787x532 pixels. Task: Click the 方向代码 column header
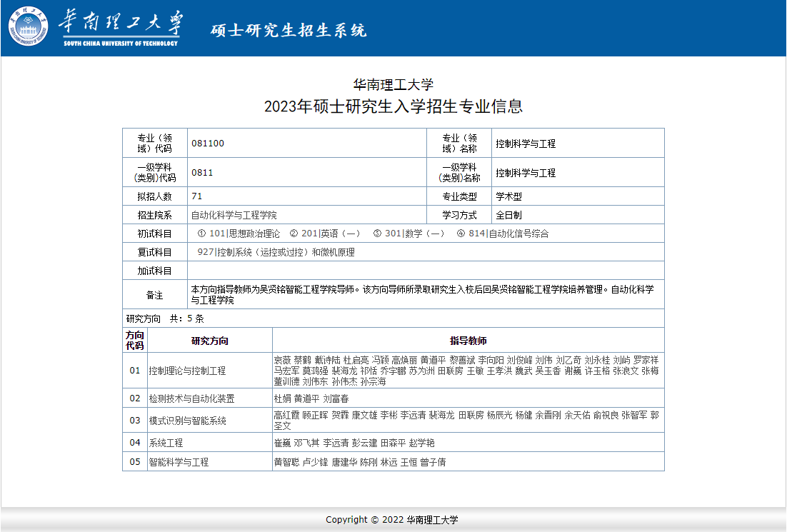(135, 341)
